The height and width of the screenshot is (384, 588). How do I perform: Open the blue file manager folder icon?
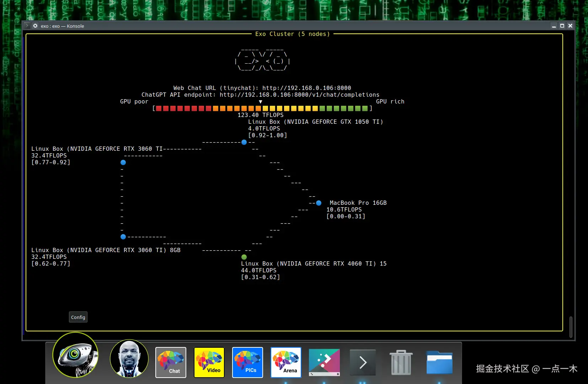439,362
